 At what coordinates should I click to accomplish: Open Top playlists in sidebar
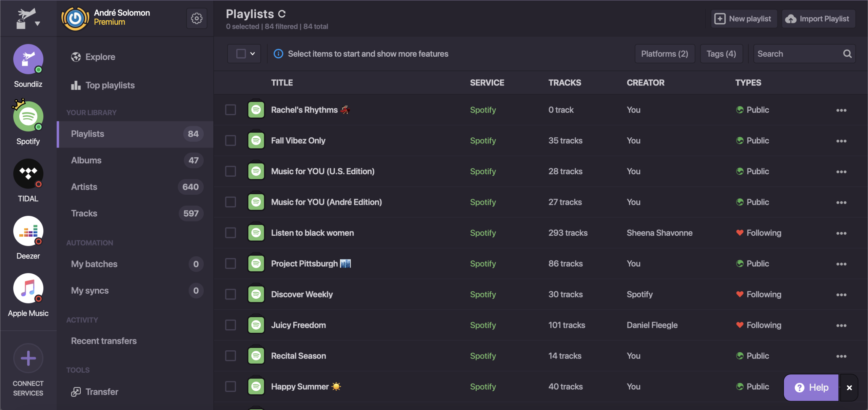(103, 85)
